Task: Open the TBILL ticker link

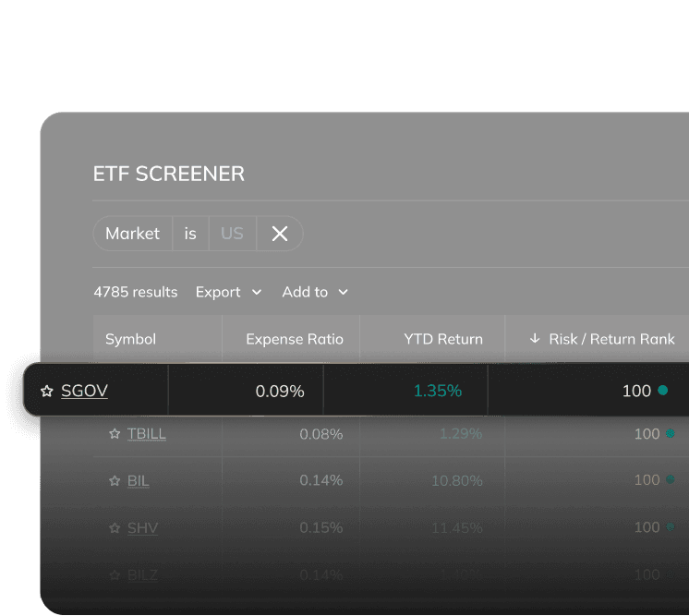Action: point(147,434)
